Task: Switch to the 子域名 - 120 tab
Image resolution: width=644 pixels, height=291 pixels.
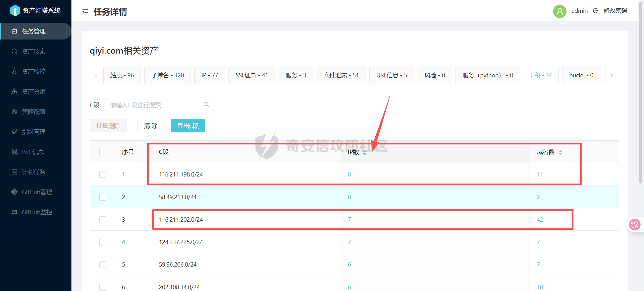Action: point(167,75)
